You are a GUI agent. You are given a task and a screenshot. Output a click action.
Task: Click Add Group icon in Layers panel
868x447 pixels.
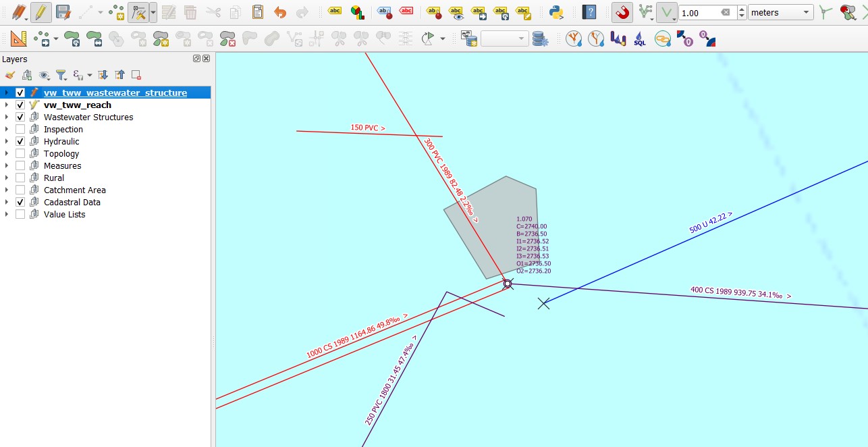pyautogui.click(x=27, y=75)
